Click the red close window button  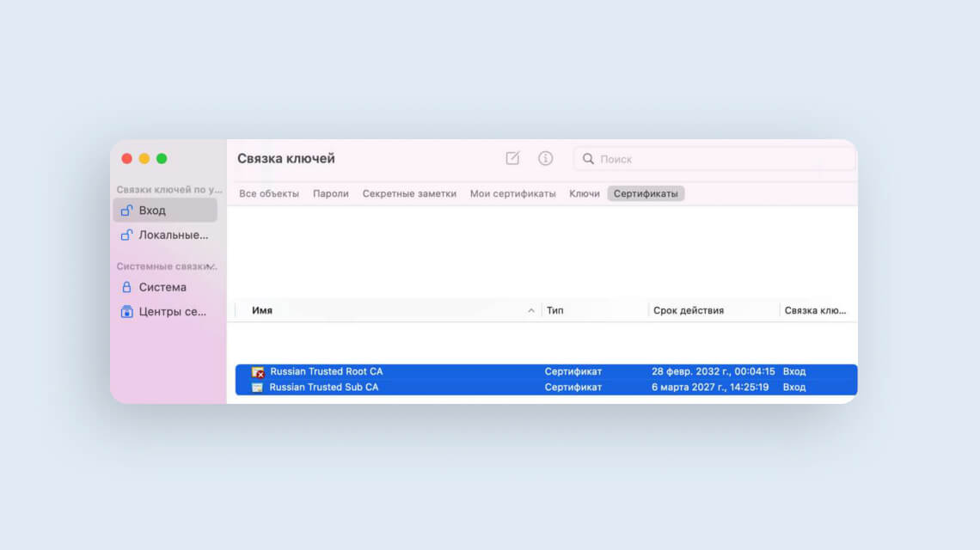click(x=127, y=159)
